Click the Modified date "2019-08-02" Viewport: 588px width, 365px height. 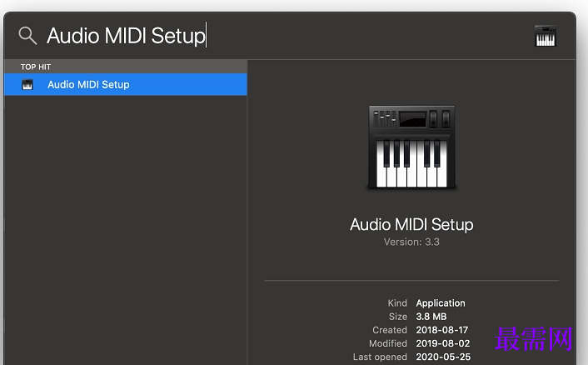[442, 343]
